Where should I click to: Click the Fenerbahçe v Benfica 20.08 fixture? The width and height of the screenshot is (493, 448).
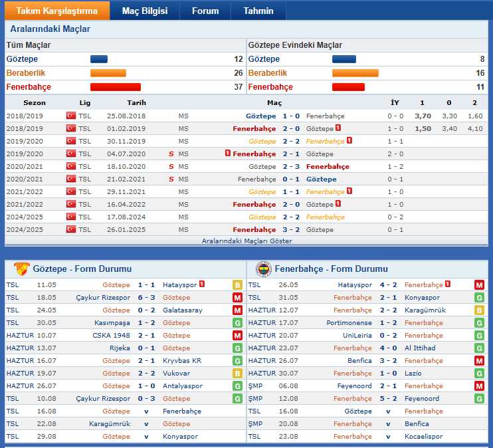click(388, 424)
